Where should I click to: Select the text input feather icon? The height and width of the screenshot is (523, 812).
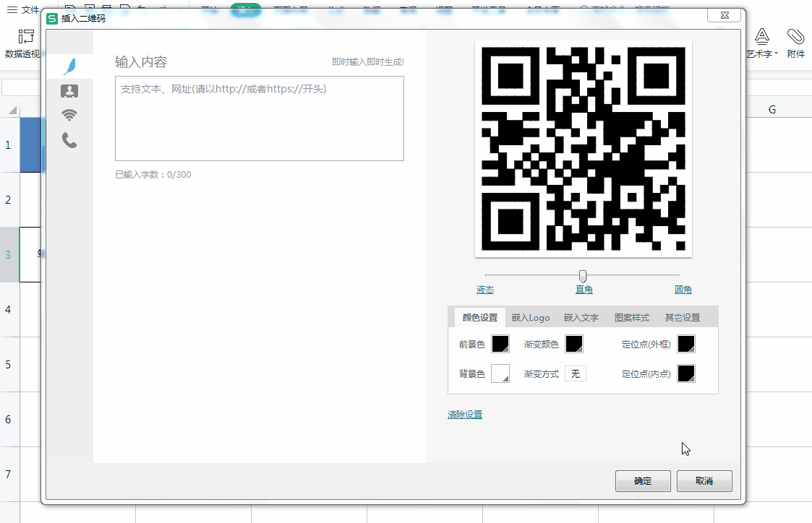(69, 66)
